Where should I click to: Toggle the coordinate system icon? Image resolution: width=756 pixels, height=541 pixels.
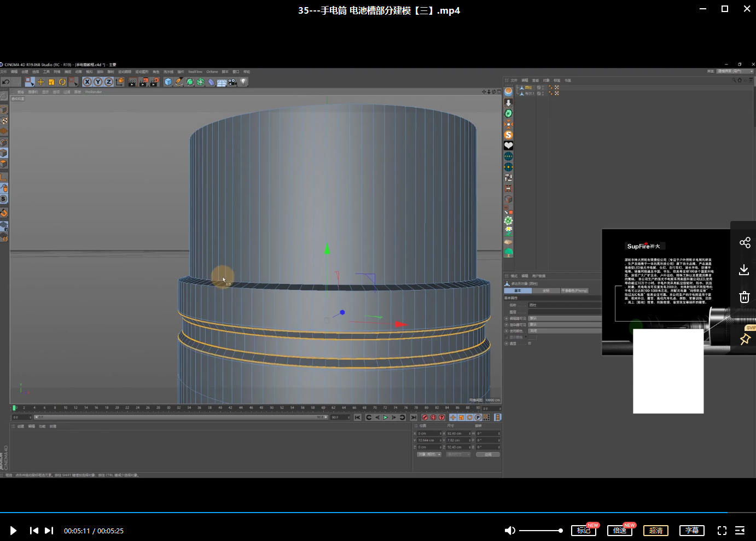click(120, 82)
